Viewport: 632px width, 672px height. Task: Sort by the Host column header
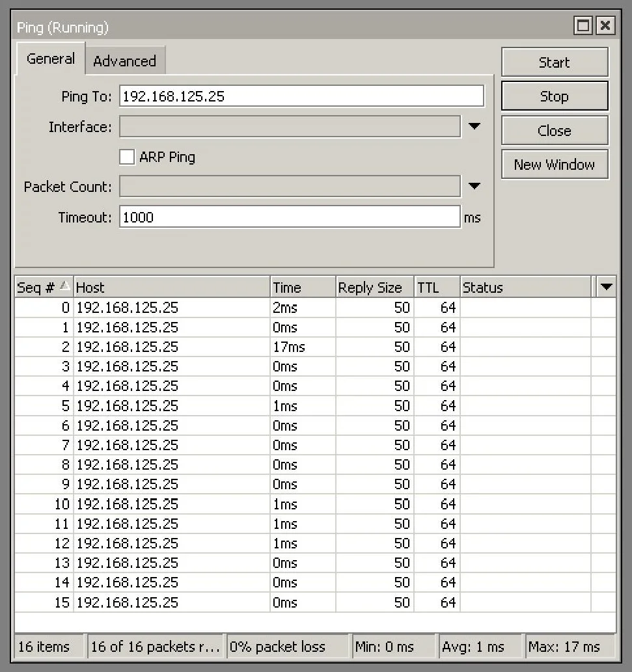coord(172,288)
